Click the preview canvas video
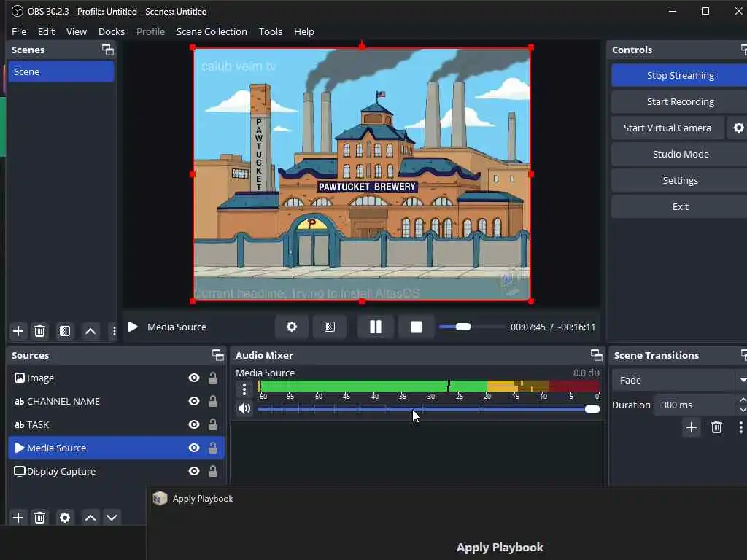Image resolution: width=747 pixels, height=560 pixels. coord(362,174)
